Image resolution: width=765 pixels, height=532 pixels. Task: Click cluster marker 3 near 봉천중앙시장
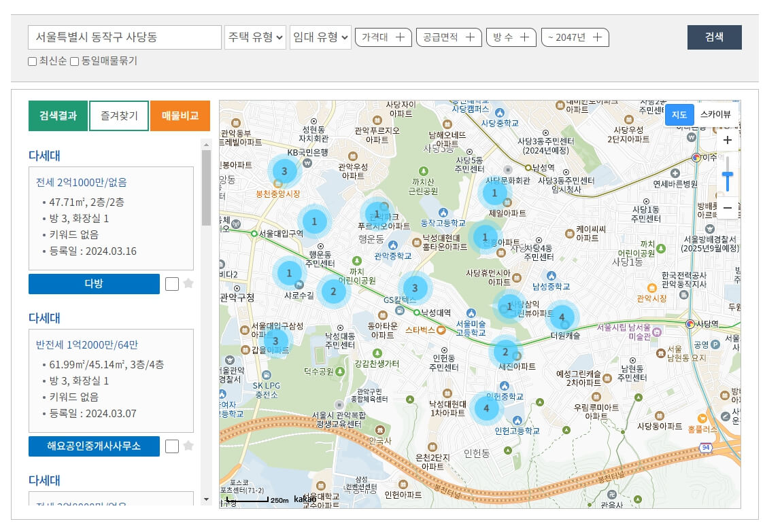pyautogui.click(x=284, y=171)
